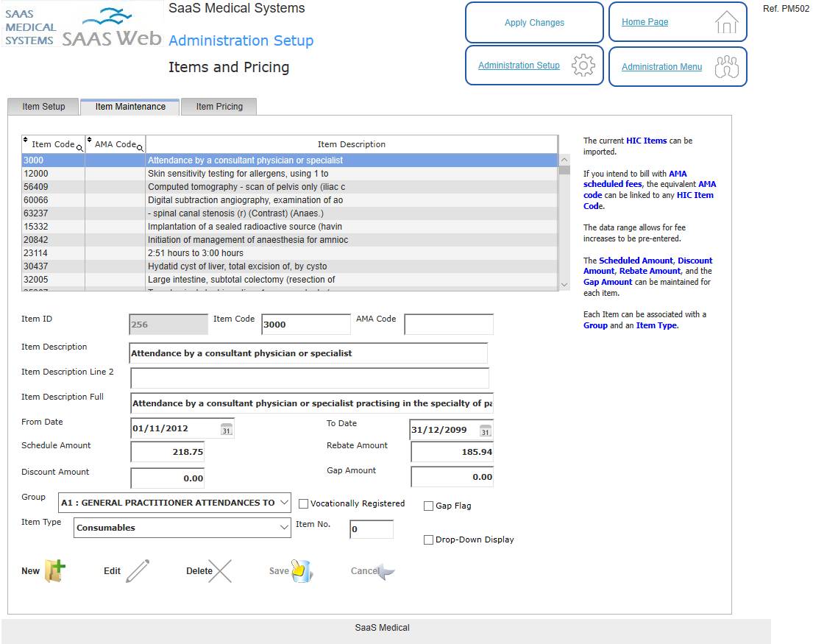Click the Rebate Amount field
The height and width of the screenshot is (644, 813).
coord(452,452)
